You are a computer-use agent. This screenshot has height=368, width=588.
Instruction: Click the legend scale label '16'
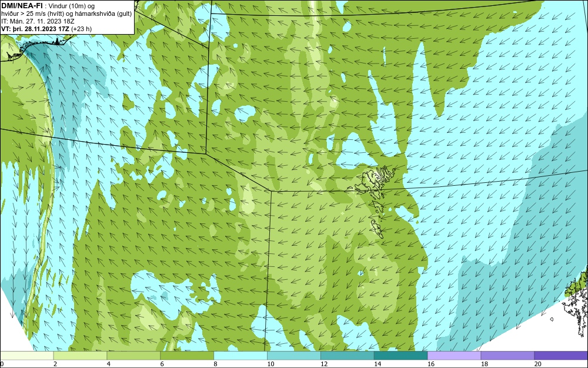(x=431, y=364)
